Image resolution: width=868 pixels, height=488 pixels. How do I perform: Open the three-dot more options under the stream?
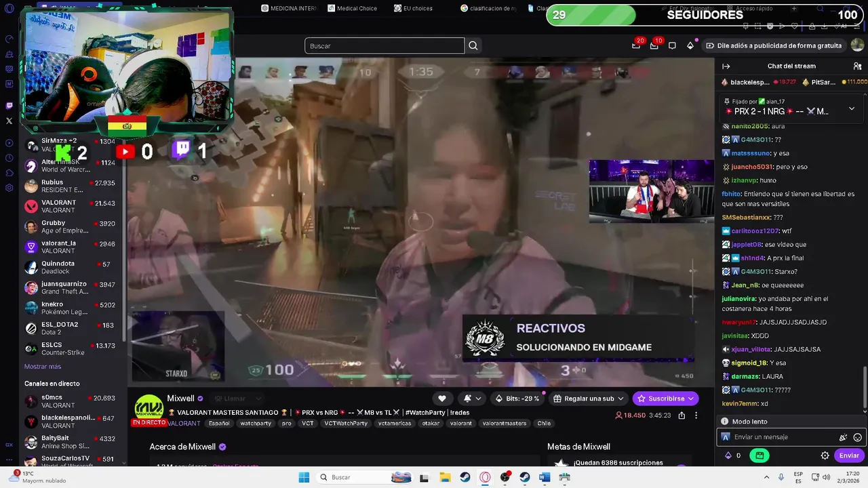point(696,415)
